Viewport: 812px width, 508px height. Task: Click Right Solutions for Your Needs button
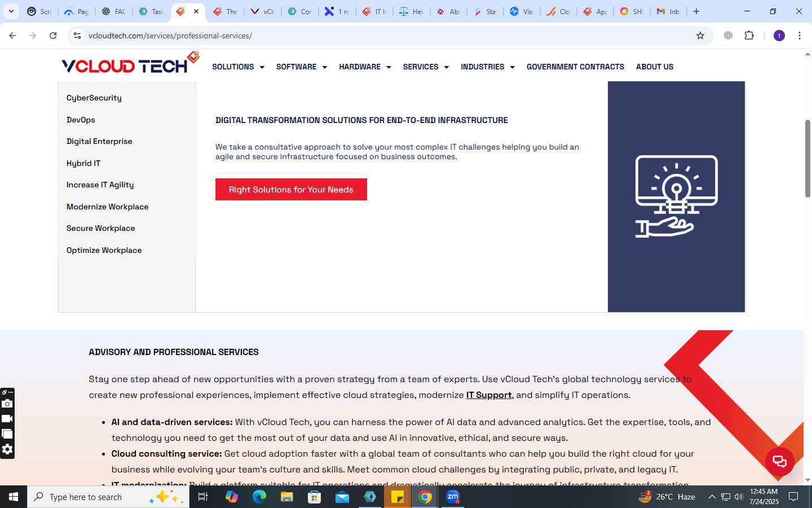[291, 189]
